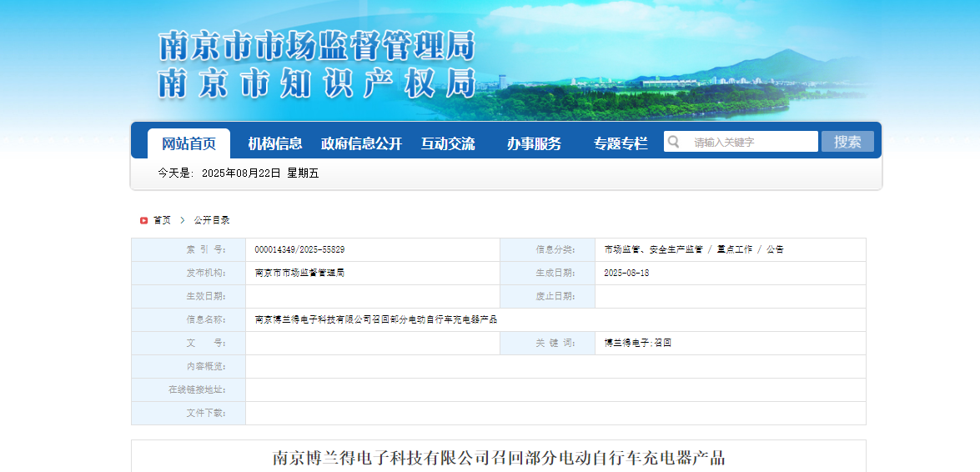Select the 信息分类 category value text
Screen dimensions: 980x472
point(694,249)
